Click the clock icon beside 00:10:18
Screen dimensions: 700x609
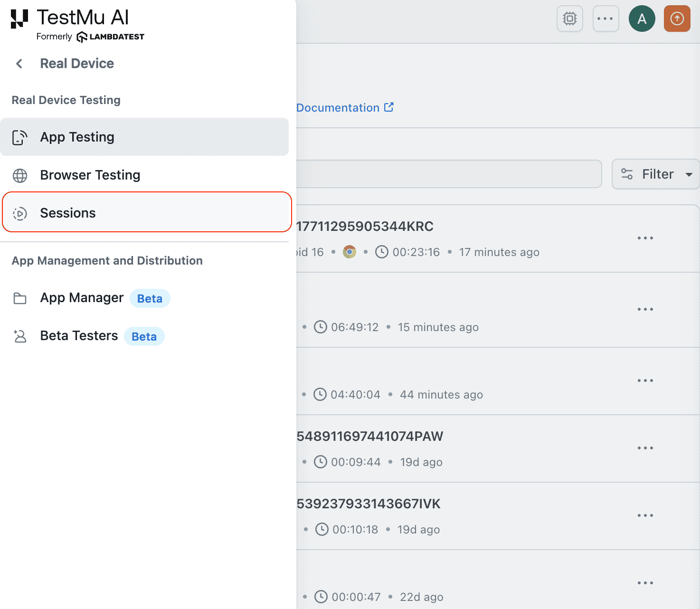[x=322, y=529]
